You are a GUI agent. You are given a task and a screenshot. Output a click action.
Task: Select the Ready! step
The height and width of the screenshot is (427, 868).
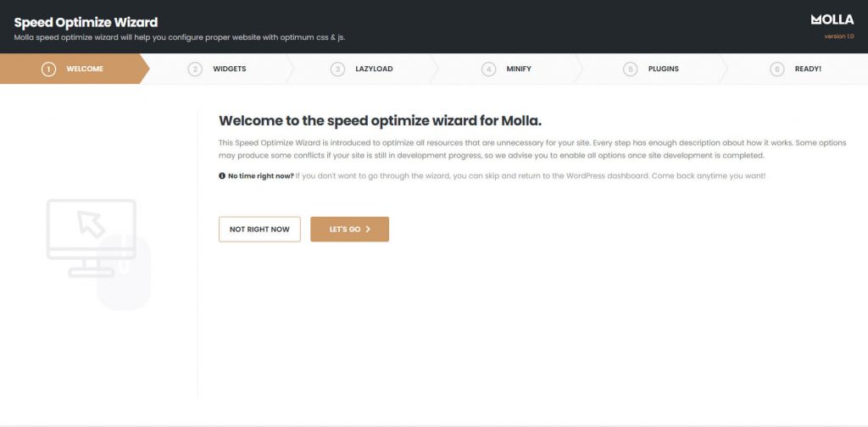coord(797,69)
